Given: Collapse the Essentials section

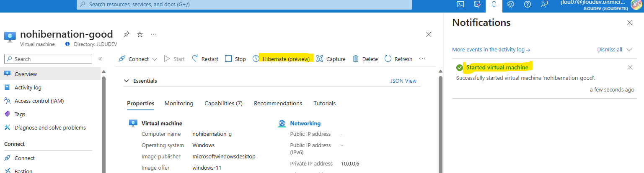Looking at the screenshot, I should tap(127, 81).
